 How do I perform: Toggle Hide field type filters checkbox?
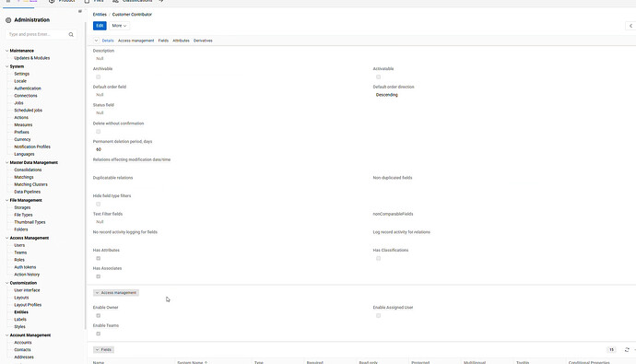98,204
